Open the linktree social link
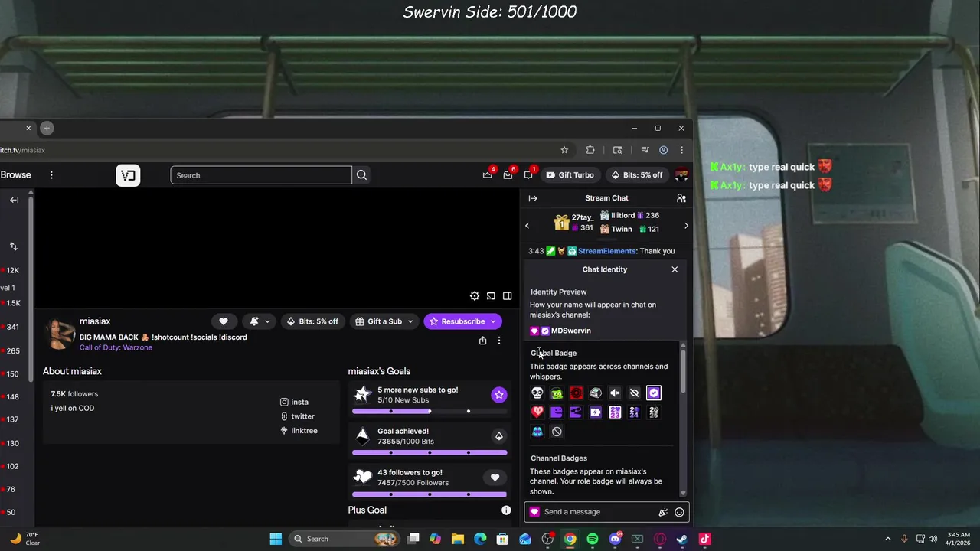Viewport: 980px width, 551px height. click(x=299, y=431)
